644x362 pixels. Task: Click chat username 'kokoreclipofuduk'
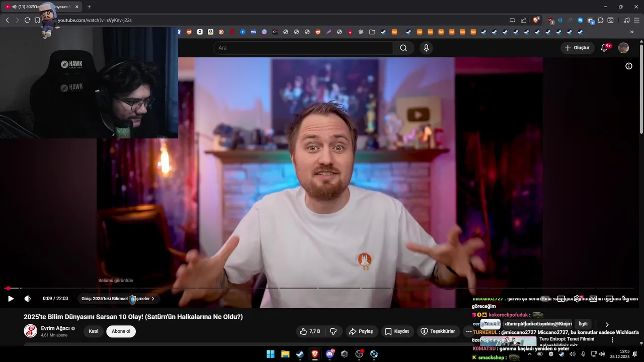click(x=508, y=315)
